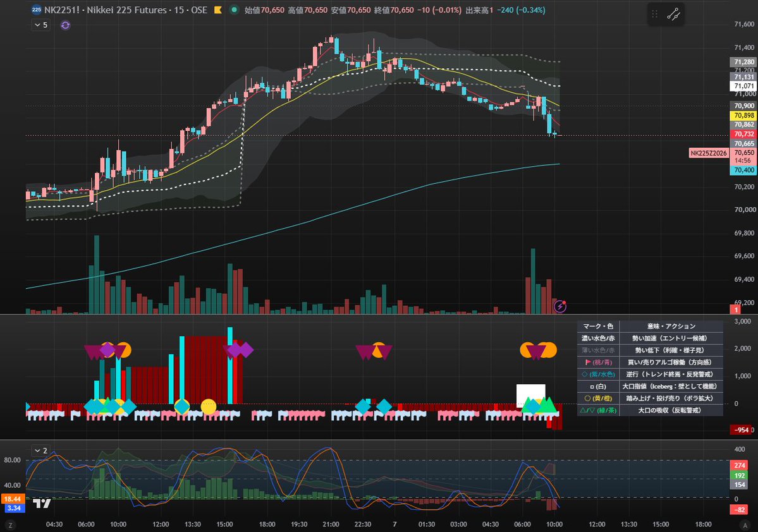758x532 pixels.
Task: Click the 21:00 time axis label
Action: (x=331, y=524)
